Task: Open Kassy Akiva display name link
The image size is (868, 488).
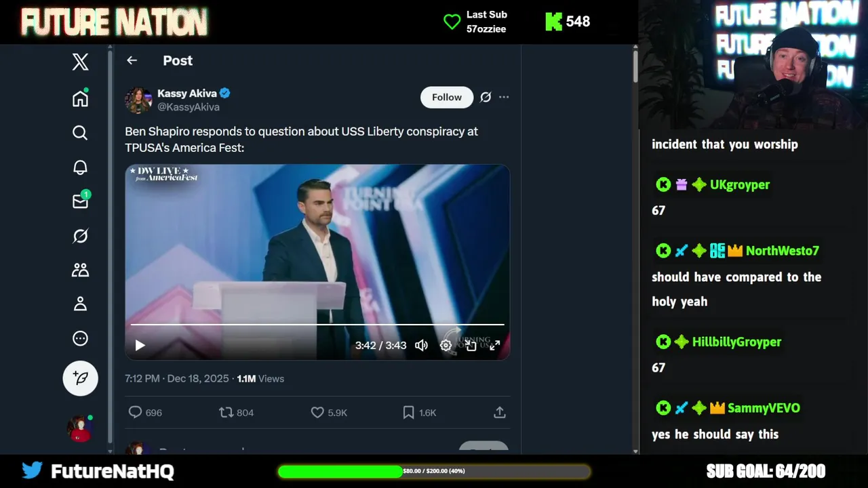Action: click(187, 93)
